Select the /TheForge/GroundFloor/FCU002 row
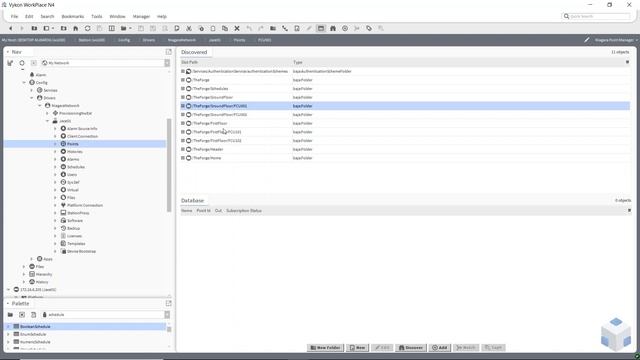Screen dimensions: 640x360 pyautogui.click(x=405, y=115)
